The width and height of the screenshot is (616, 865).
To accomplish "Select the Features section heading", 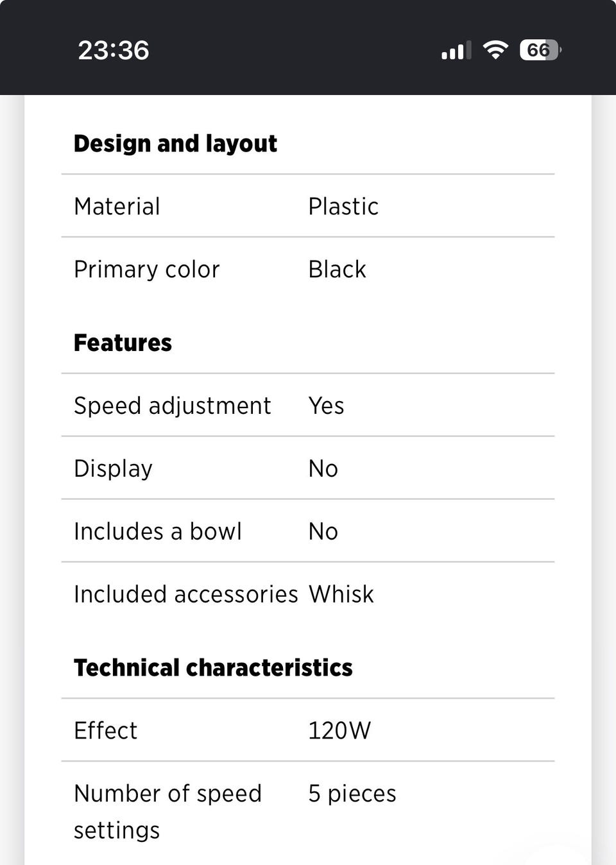I will pos(123,343).
